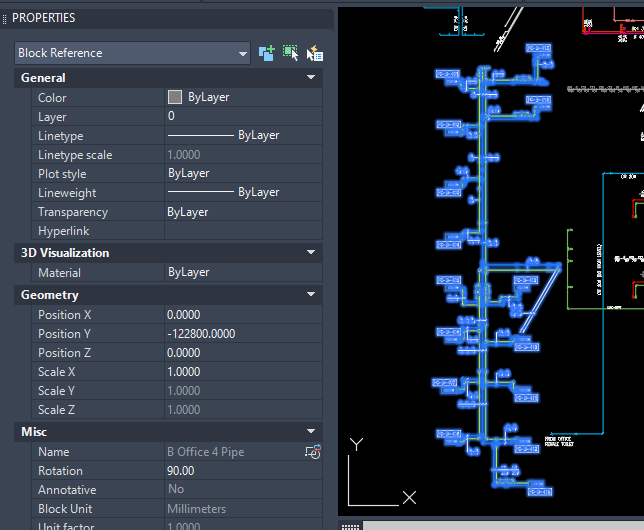
Task: Click the Select Objects icon
Action: 290,53
